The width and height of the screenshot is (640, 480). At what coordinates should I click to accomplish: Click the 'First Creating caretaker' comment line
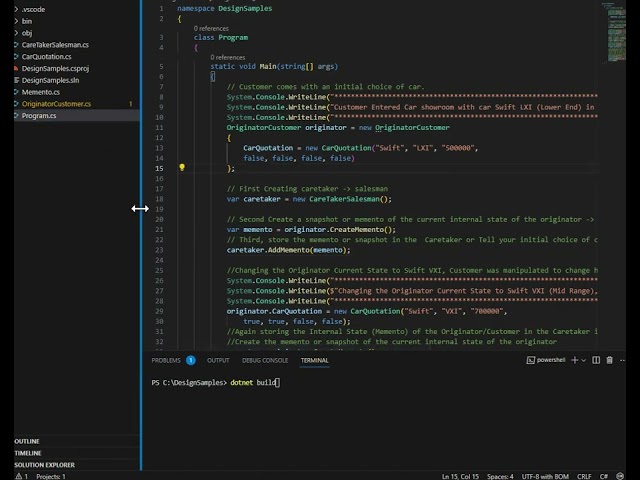[x=307, y=189]
